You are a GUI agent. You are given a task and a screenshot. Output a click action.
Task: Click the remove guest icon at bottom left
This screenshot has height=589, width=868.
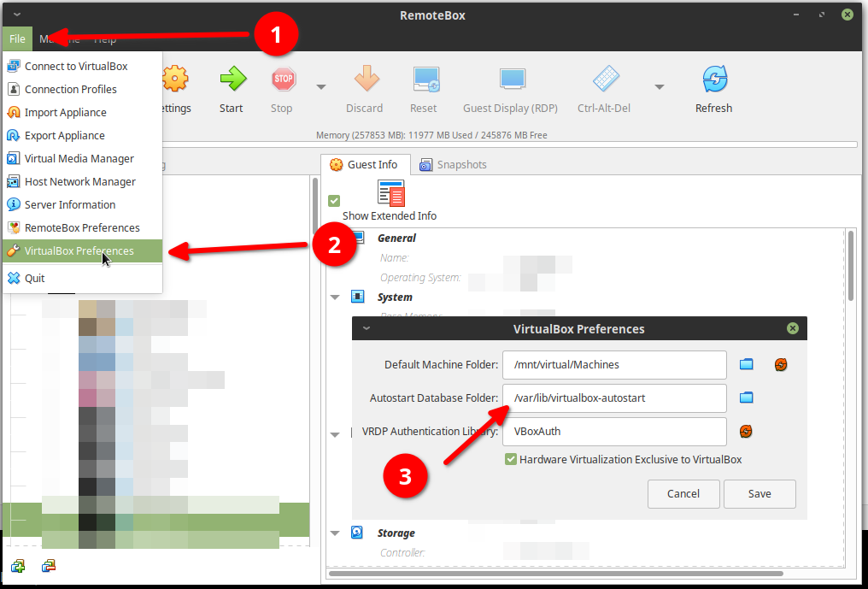48,566
